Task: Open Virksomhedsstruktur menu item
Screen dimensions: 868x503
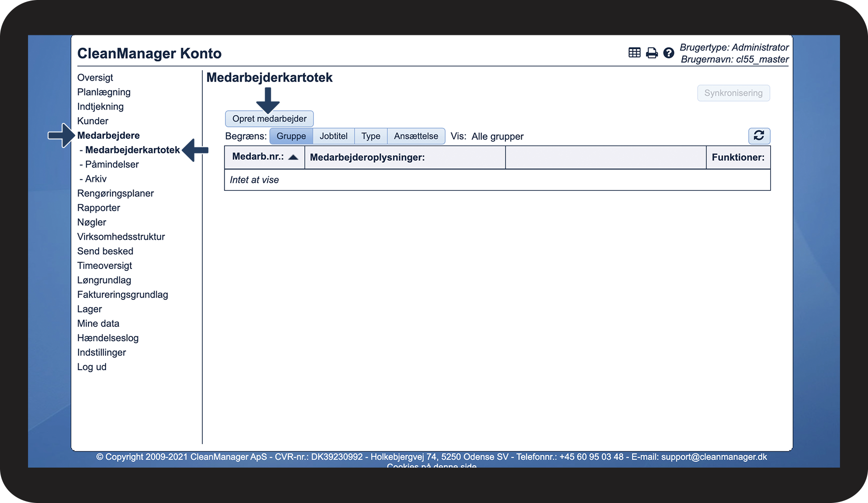Action: [121, 237]
